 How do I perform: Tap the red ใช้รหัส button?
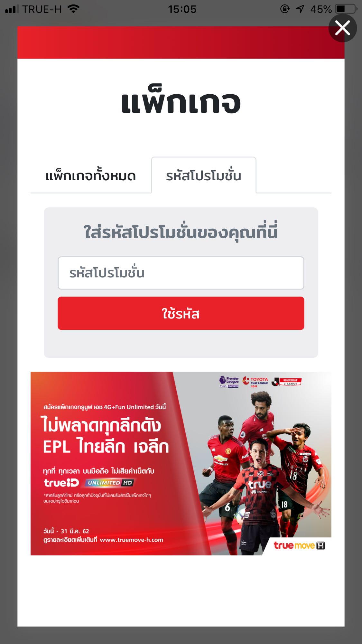[x=181, y=313]
